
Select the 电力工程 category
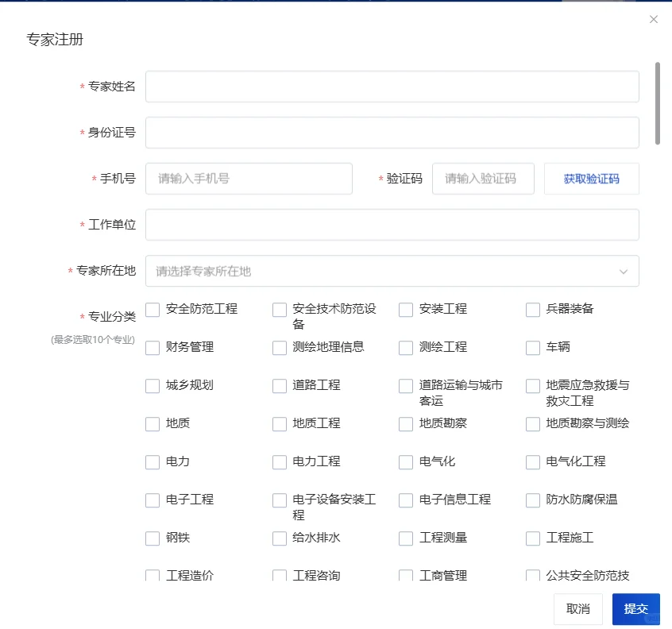point(279,462)
